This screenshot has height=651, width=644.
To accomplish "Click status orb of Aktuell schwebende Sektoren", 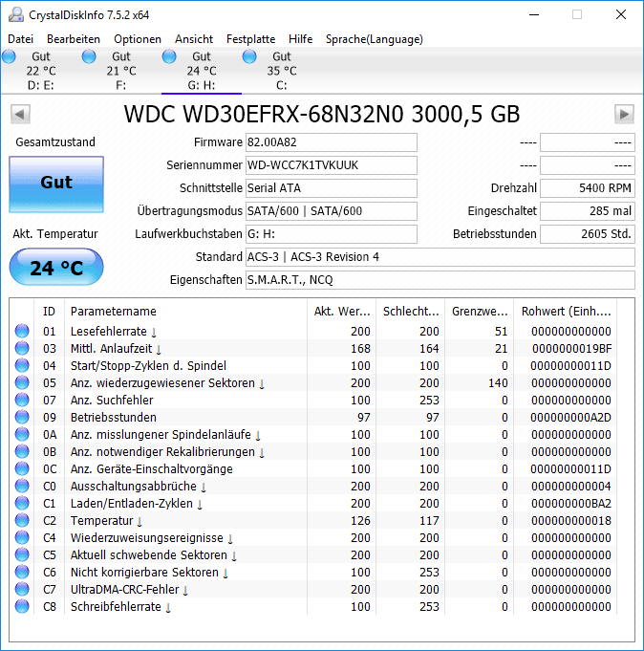I will pos(22,554).
